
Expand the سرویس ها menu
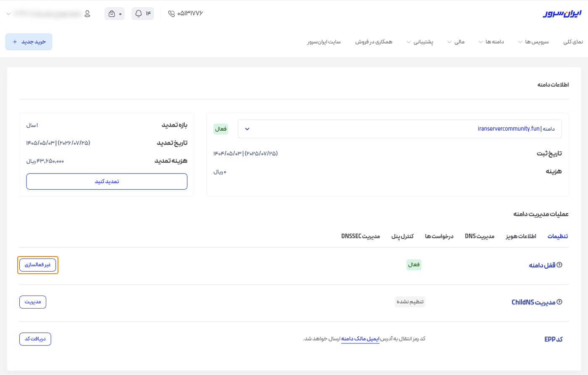click(x=533, y=42)
